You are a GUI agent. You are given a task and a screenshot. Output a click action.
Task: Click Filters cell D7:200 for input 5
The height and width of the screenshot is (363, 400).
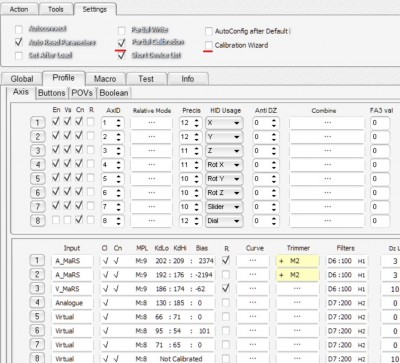[x=346, y=317]
